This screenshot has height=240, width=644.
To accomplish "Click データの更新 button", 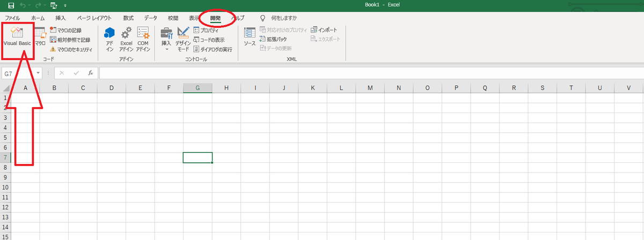I will point(275,48).
